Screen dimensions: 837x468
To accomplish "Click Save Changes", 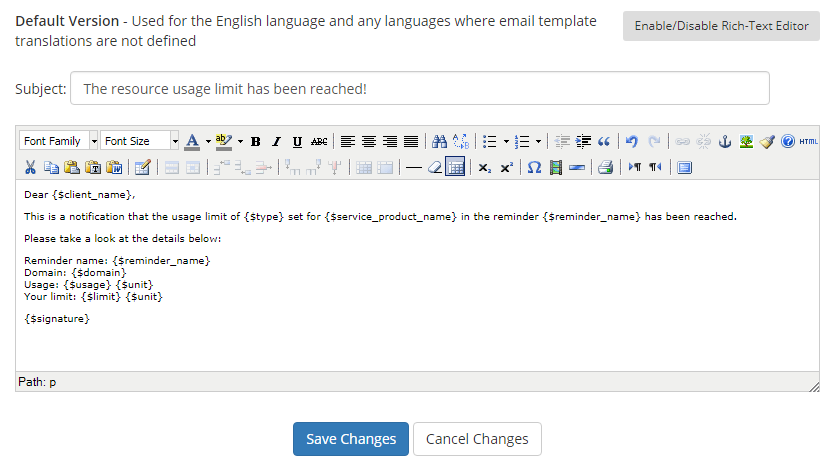I will pos(351,439).
